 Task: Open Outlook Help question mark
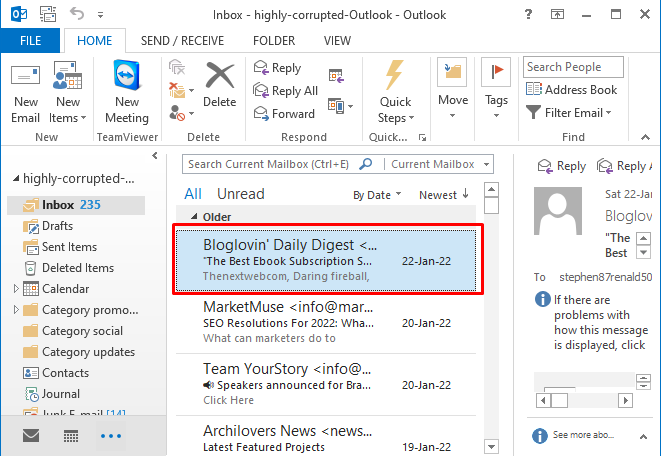coord(528,14)
